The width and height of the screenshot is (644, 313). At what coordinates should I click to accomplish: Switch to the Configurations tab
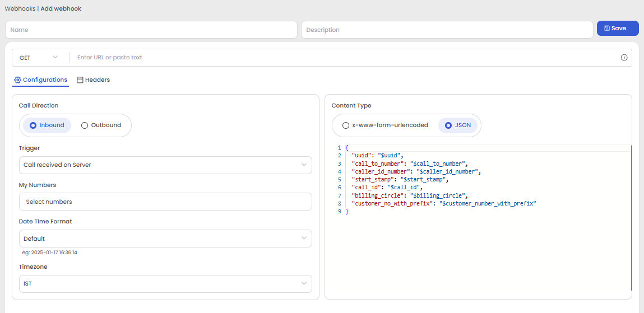pos(41,80)
